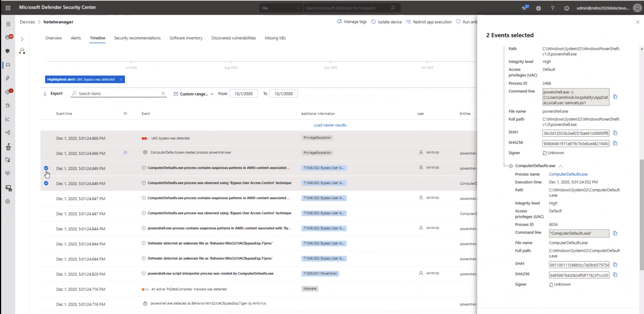
Task: Open the Missing KBs tab
Action: pos(275,38)
